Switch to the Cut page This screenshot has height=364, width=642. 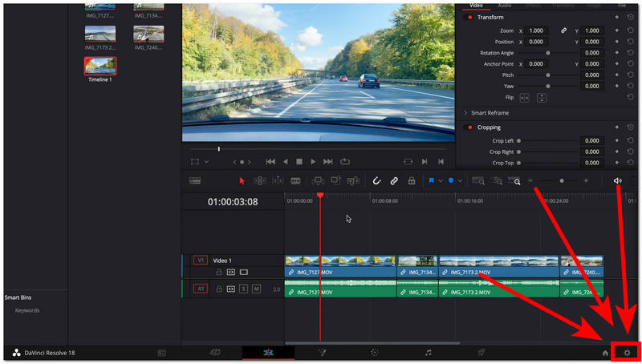tap(215, 352)
